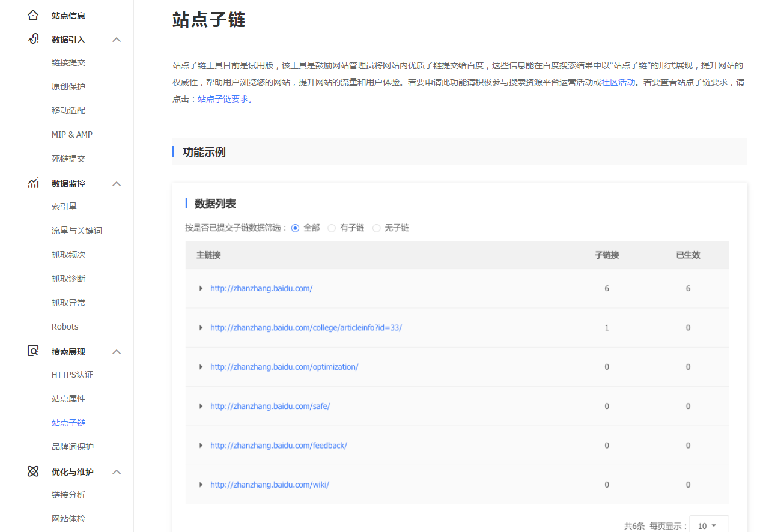Open the per-page display dropdown showing 10

708,525
